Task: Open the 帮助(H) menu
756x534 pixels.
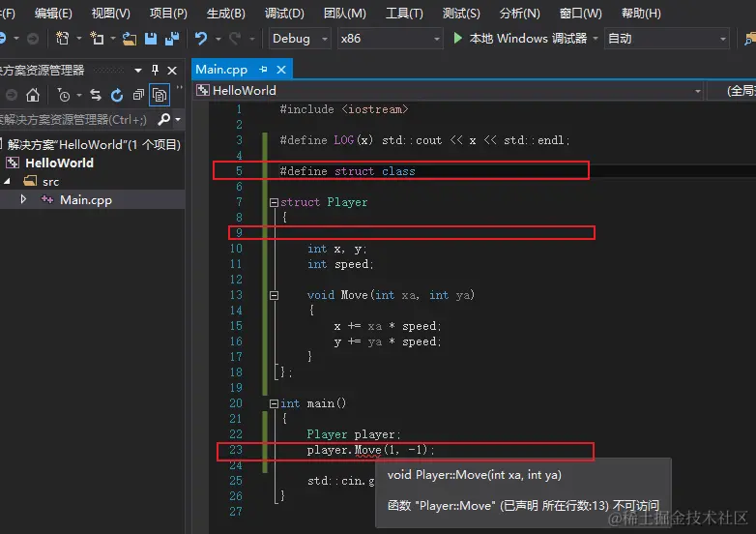Action: tap(641, 13)
